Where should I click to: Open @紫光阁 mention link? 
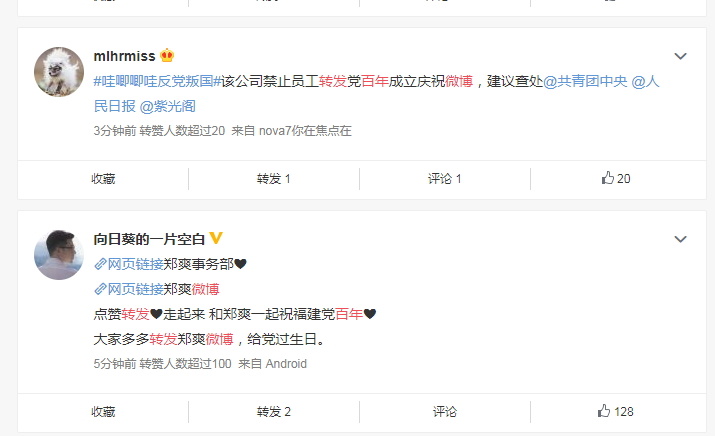click(x=167, y=106)
